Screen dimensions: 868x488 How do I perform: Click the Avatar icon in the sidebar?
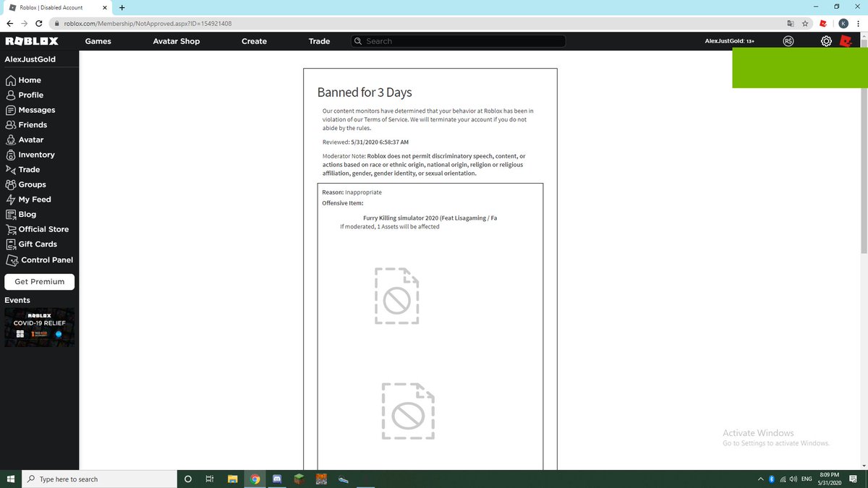[10, 140]
